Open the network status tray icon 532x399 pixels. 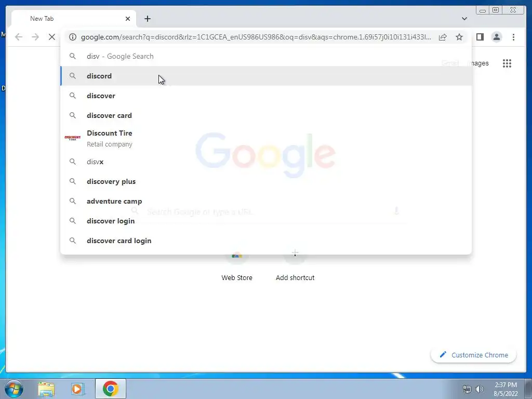(467, 389)
